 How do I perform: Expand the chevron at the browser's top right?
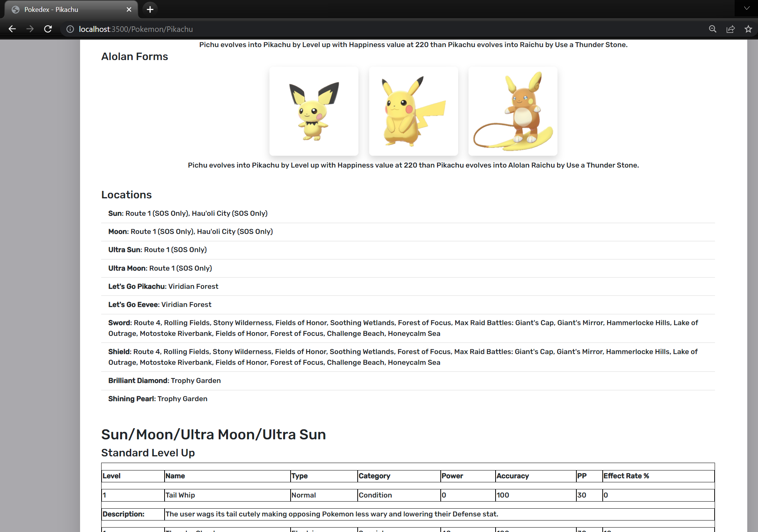(746, 8)
